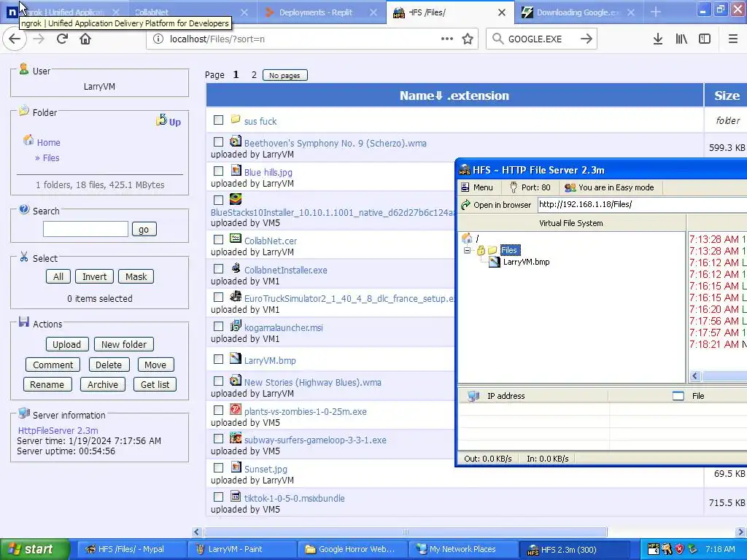
Task: Click the Upload button in Actions
Action: coord(66,344)
